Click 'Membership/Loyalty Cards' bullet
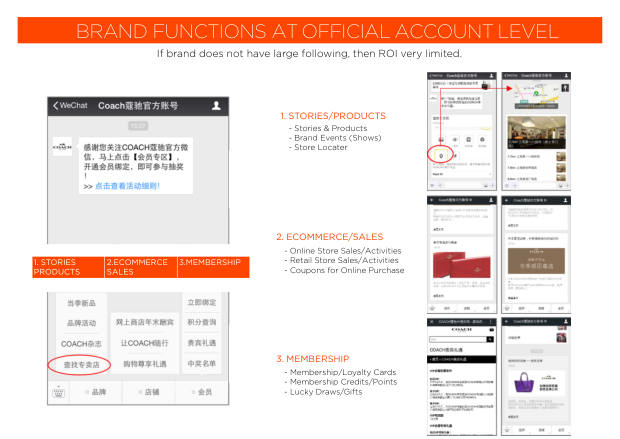The image size is (620, 439). tap(343, 372)
